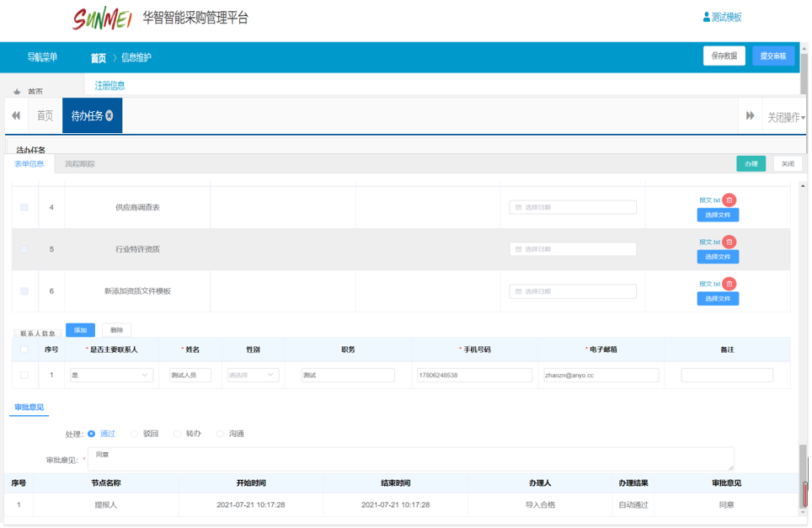The image size is (812, 528).
Task: Open the 性别 dropdown selector
Action: 253,375
